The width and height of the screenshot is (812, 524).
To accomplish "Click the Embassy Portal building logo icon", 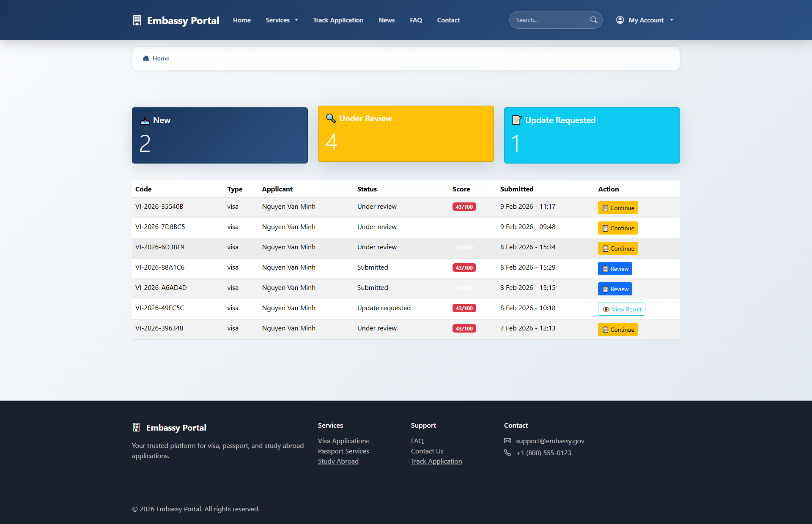I will click(x=137, y=20).
